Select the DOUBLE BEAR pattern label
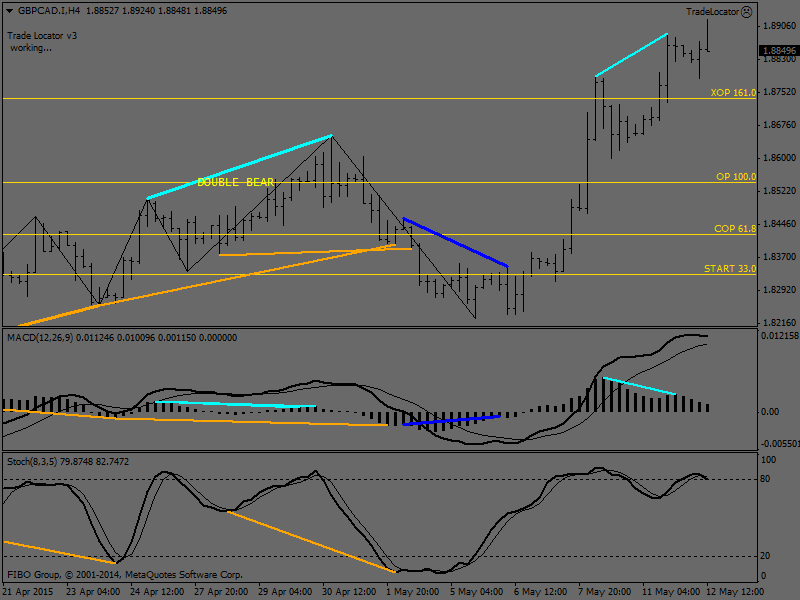Viewport: 800px width, 600px height. pyautogui.click(x=235, y=182)
